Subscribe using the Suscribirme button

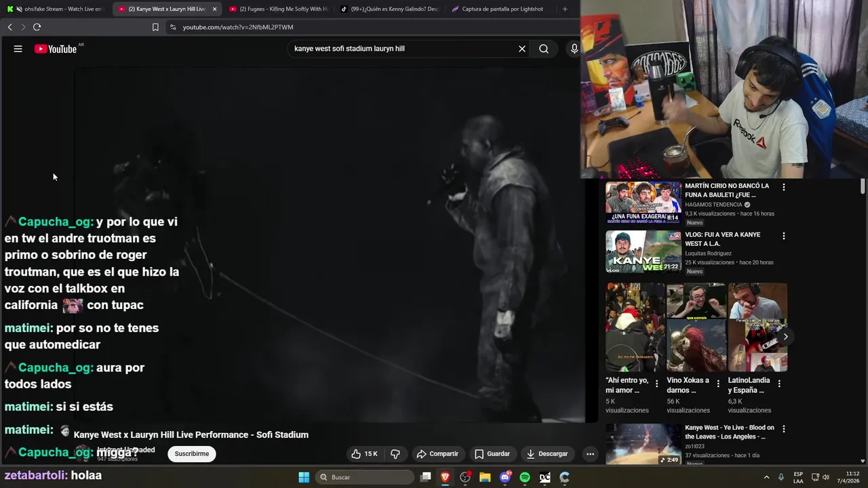192,453
